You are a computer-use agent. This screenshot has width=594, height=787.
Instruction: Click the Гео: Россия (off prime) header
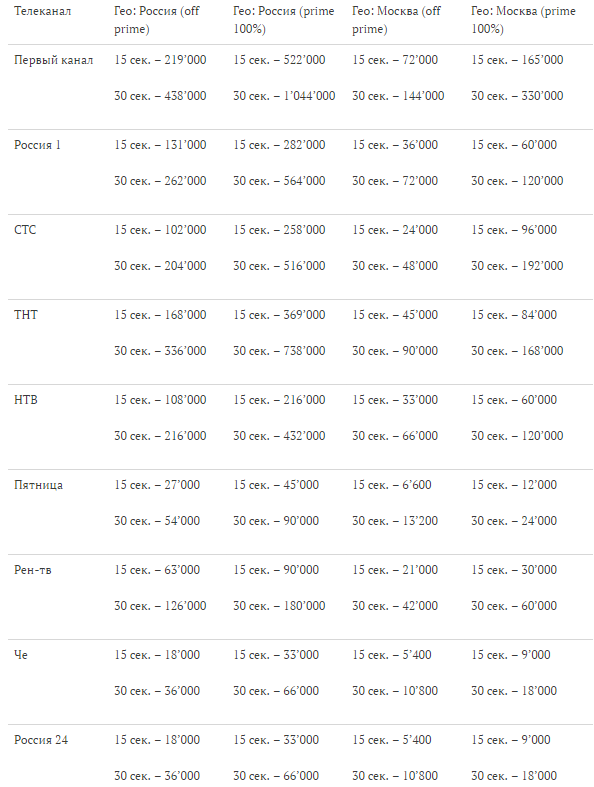[x=157, y=20]
